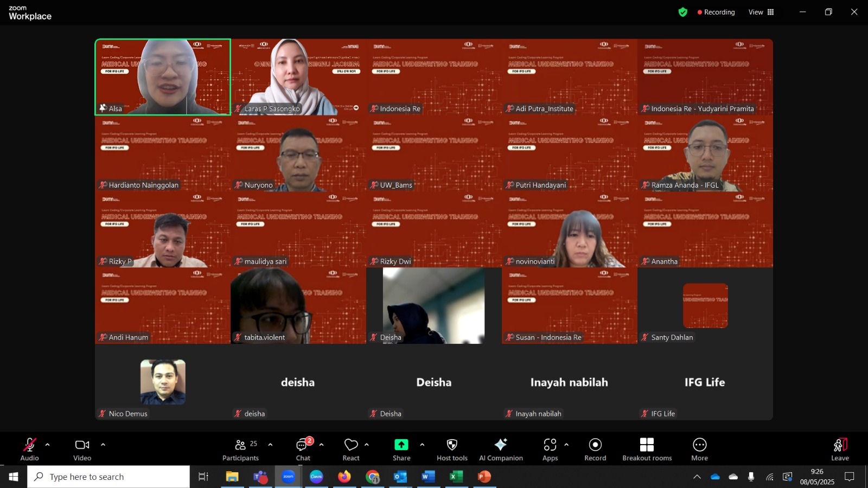This screenshot has height=488, width=868.
Task: Expand the audio options arrow
Action: pyautogui.click(x=48, y=445)
